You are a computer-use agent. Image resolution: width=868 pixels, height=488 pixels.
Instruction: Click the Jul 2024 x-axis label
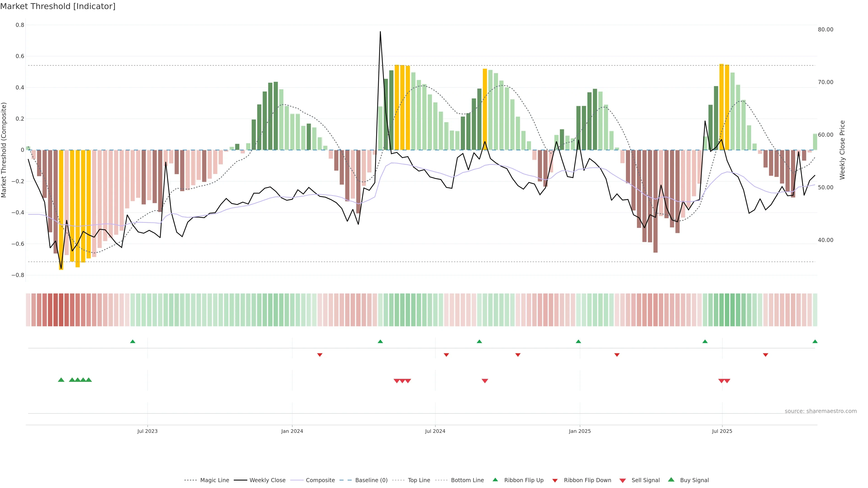[435, 431]
